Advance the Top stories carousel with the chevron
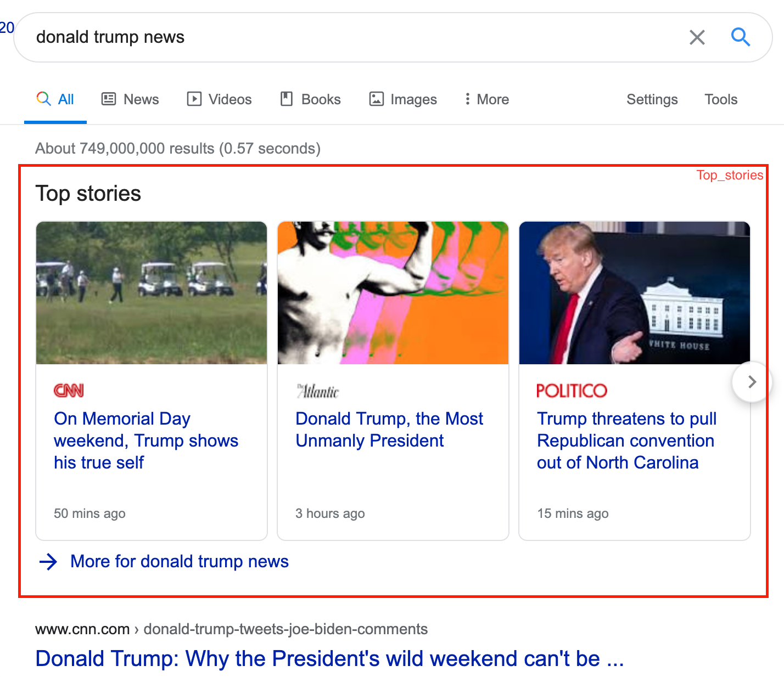 [752, 382]
